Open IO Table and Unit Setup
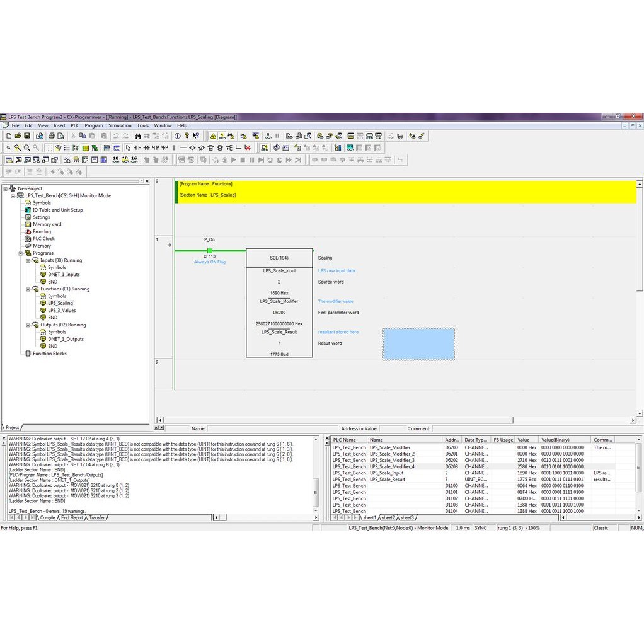644x644 pixels. pos(57,210)
